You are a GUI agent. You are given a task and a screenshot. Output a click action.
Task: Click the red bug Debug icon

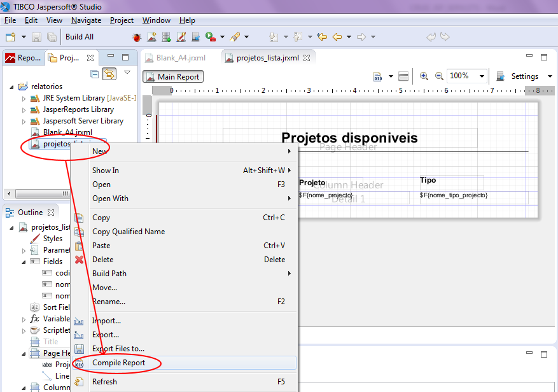click(x=137, y=37)
